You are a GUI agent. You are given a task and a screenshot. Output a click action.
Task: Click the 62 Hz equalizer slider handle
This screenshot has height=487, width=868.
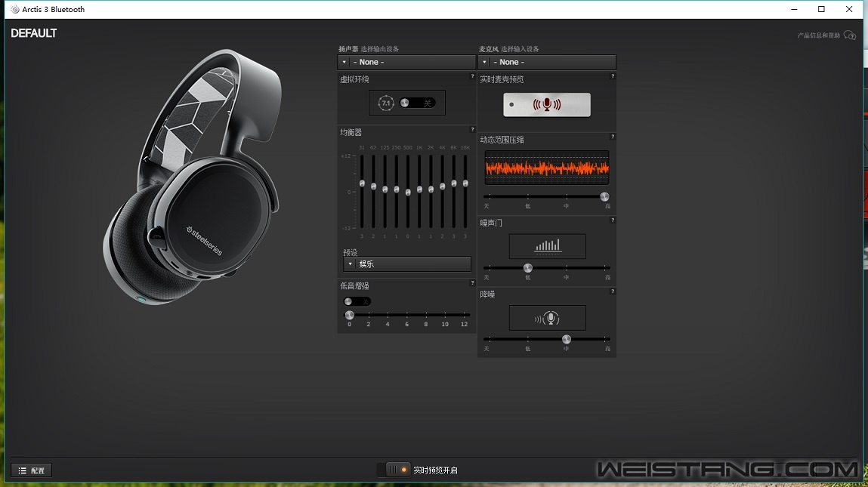tap(374, 186)
